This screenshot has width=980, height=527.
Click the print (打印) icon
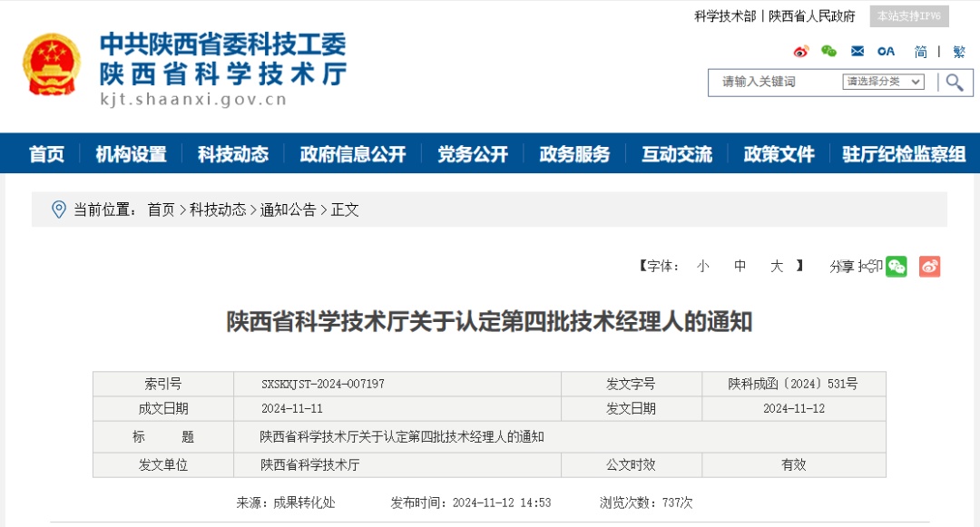pyautogui.click(x=870, y=267)
